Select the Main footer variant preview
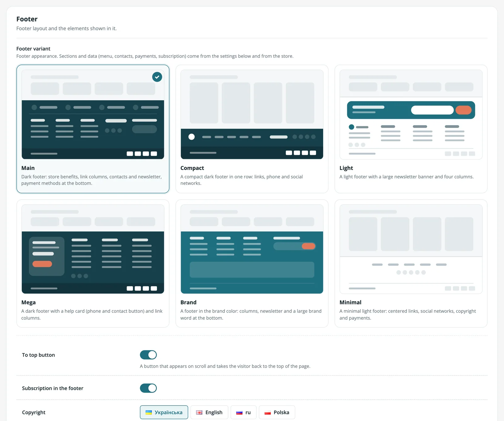 point(93,114)
